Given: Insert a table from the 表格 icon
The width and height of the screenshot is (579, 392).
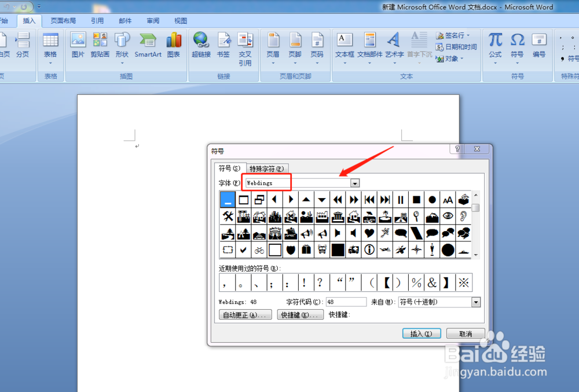Looking at the screenshot, I should point(50,48).
